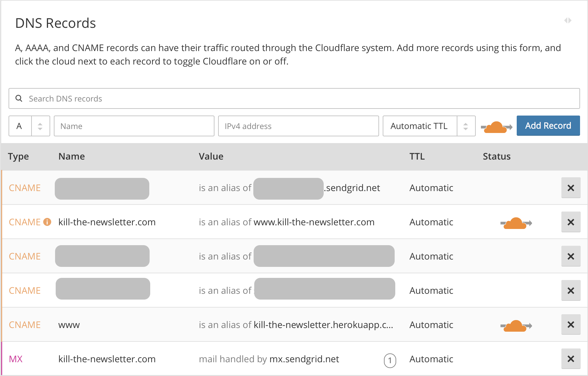Viewport: 588px width, 376px height.
Task: Edit TTL Automatic on the MX row
Action: tap(431, 359)
